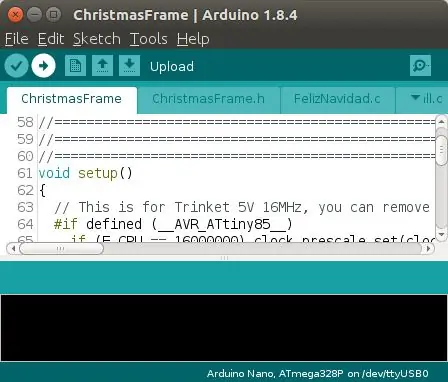Open the Sketch menu
Viewport: 448px width, 382px height.
[x=97, y=39]
